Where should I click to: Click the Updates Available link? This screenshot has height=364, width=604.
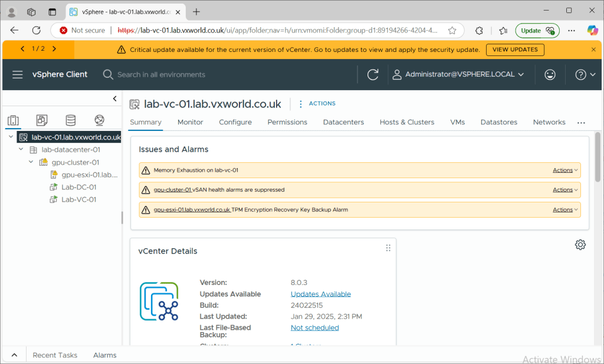[320, 294]
